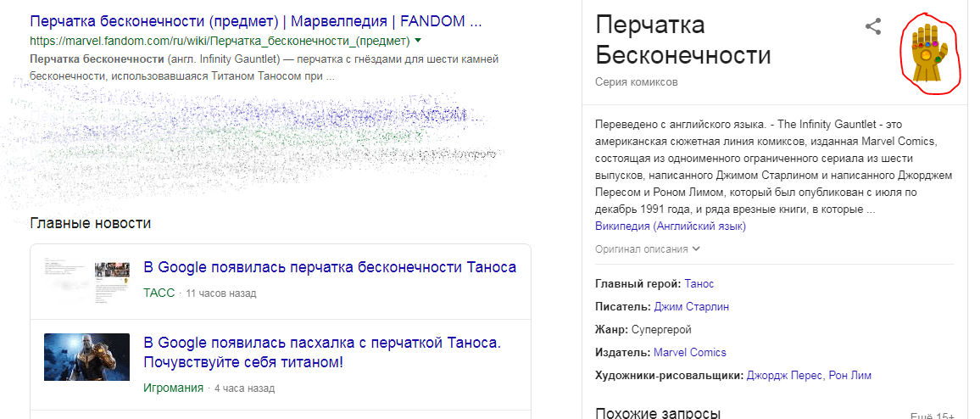Click the 'ТАСС' source label

159,293
